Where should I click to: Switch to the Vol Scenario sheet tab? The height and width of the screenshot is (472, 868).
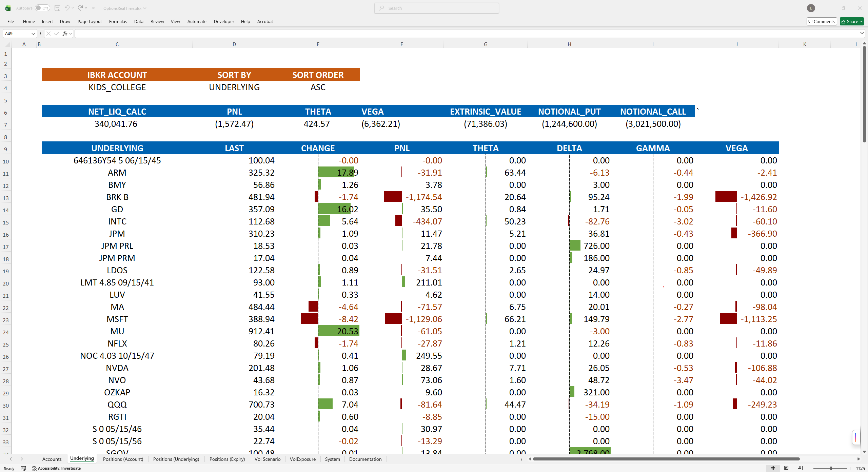tap(268, 459)
